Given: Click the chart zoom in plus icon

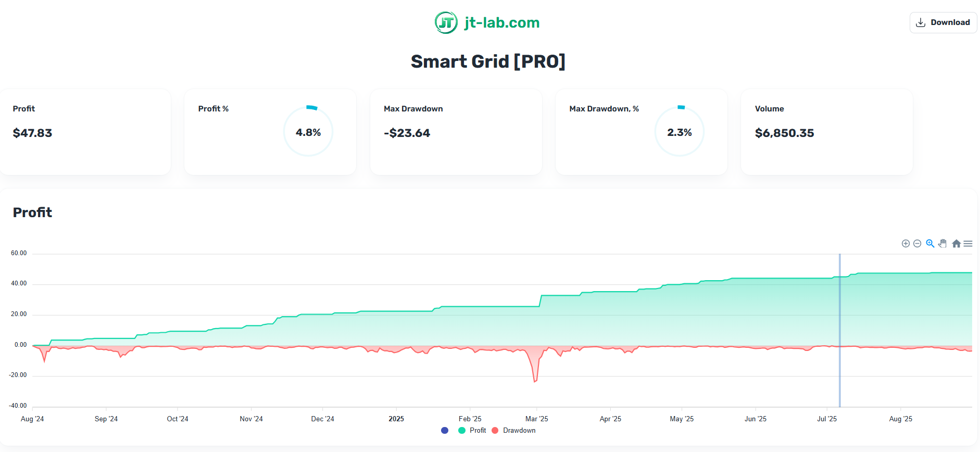Looking at the screenshot, I should 906,244.
